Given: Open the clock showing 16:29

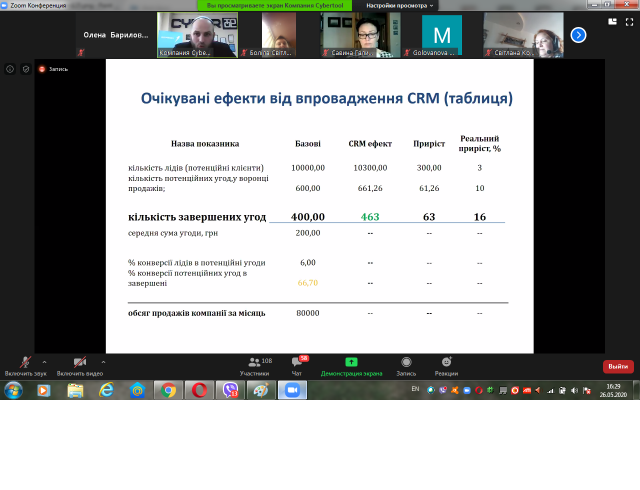Looking at the screenshot, I should (x=613, y=390).
